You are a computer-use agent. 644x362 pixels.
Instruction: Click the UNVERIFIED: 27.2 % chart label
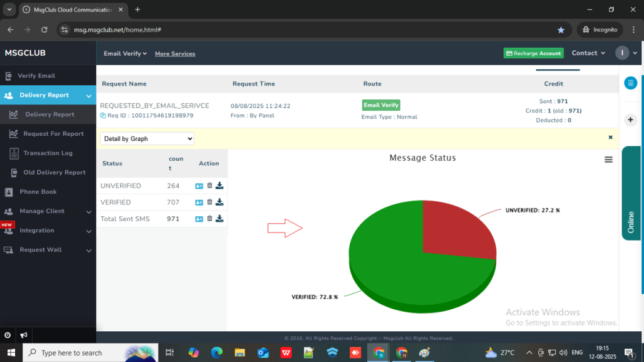[x=533, y=210]
